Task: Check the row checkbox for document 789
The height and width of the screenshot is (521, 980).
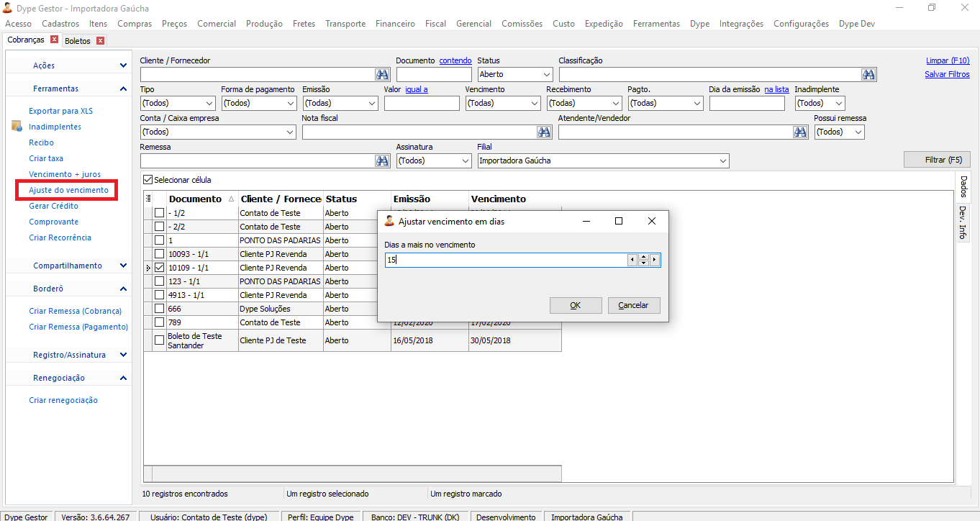Action: tap(160, 322)
